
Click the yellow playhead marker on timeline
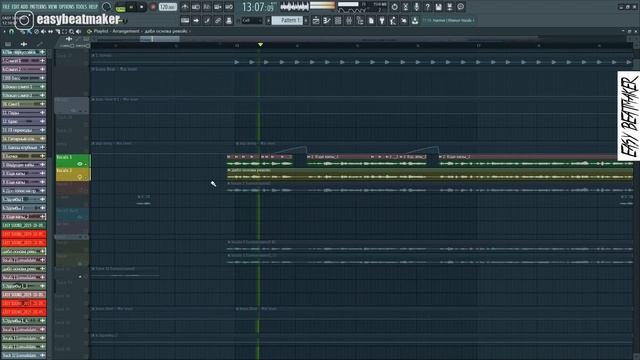point(260,44)
